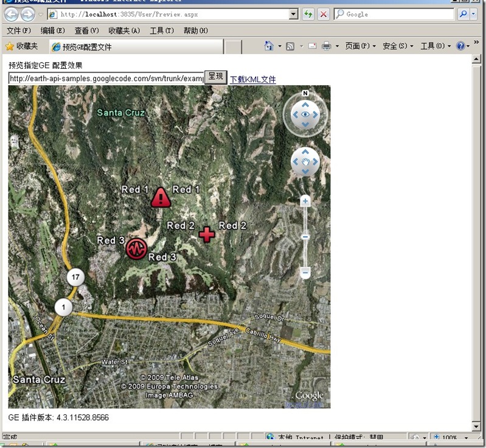
Task: Open the recent pages dropdown arrow
Action: click(x=41, y=14)
